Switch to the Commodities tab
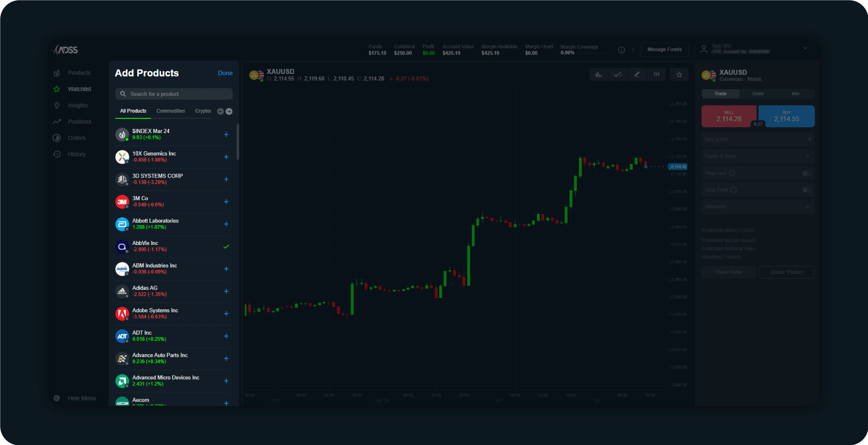 (x=170, y=111)
